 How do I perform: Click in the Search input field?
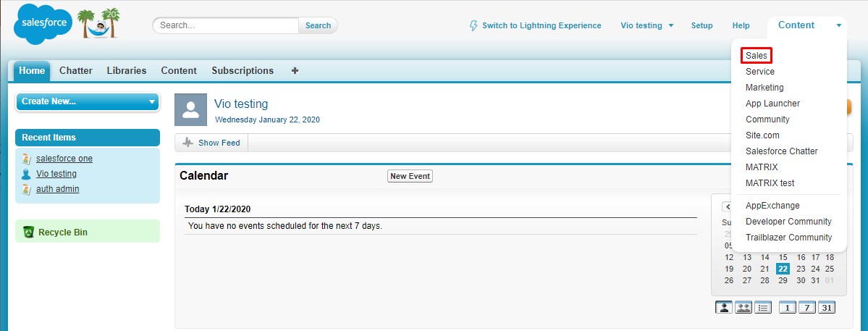226,25
